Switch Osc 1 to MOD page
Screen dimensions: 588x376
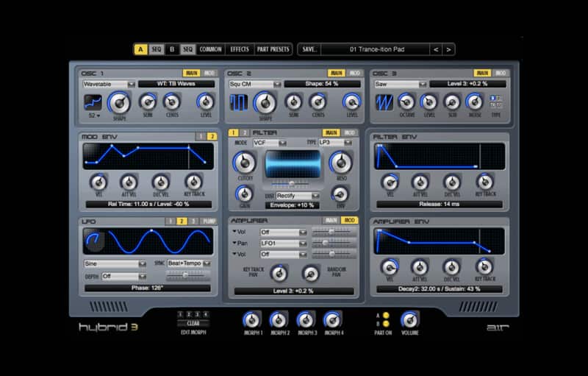click(209, 73)
